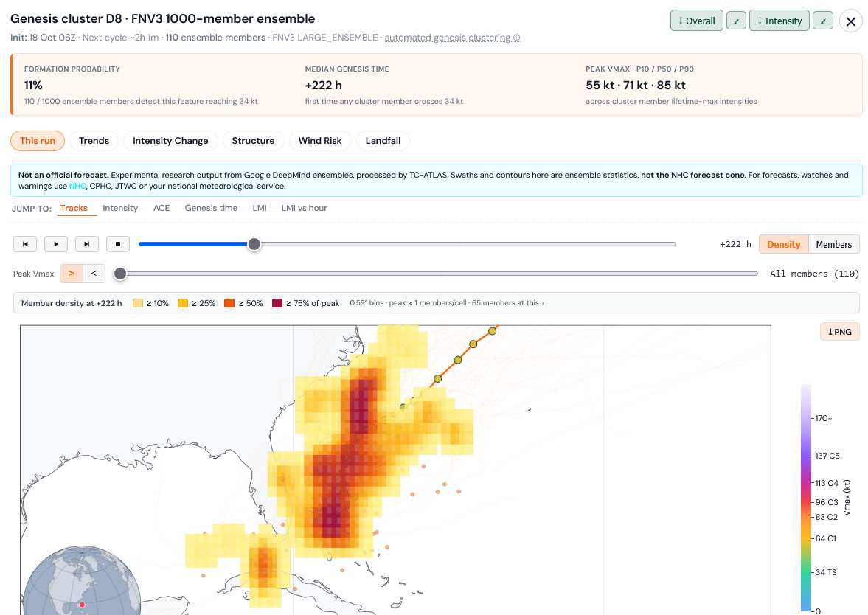This screenshot has height=615, width=868.
Task: Click the ≥ 25% density legend swatch
Action: [x=183, y=303]
